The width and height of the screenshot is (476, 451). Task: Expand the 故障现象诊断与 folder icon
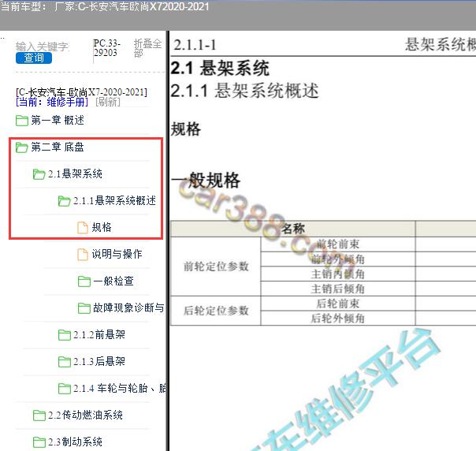(x=84, y=308)
